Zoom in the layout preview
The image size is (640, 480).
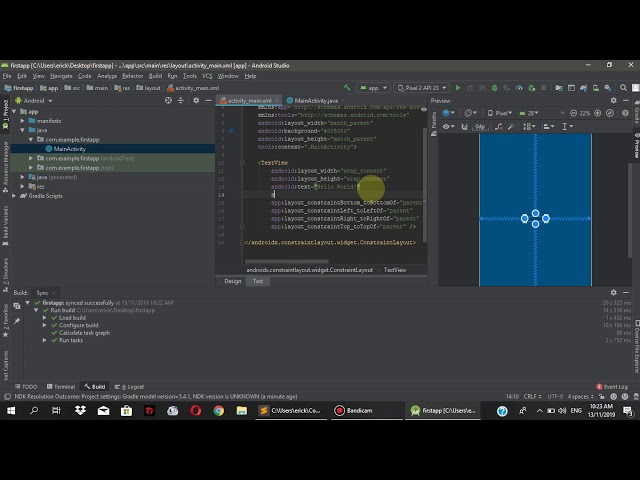(x=598, y=113)
